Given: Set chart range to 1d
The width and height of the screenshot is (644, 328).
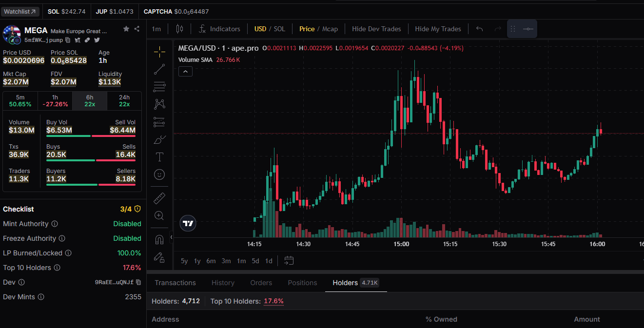Looking at the screenshot, I should pyautogui.click(x=269, y=261).
